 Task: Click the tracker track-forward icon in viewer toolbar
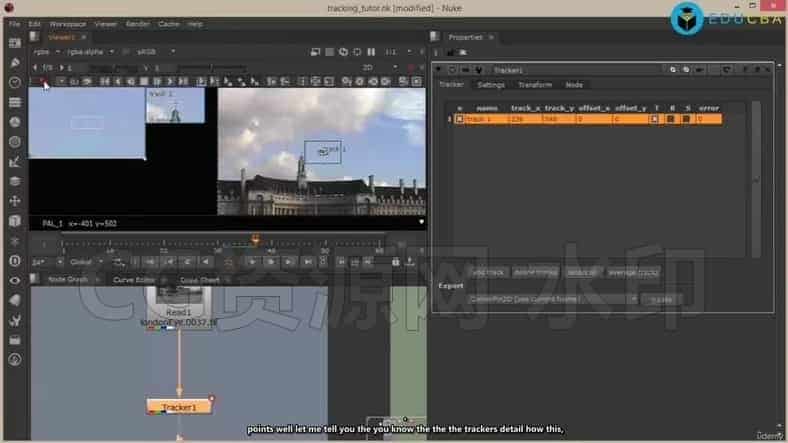[x=170, y=81]
